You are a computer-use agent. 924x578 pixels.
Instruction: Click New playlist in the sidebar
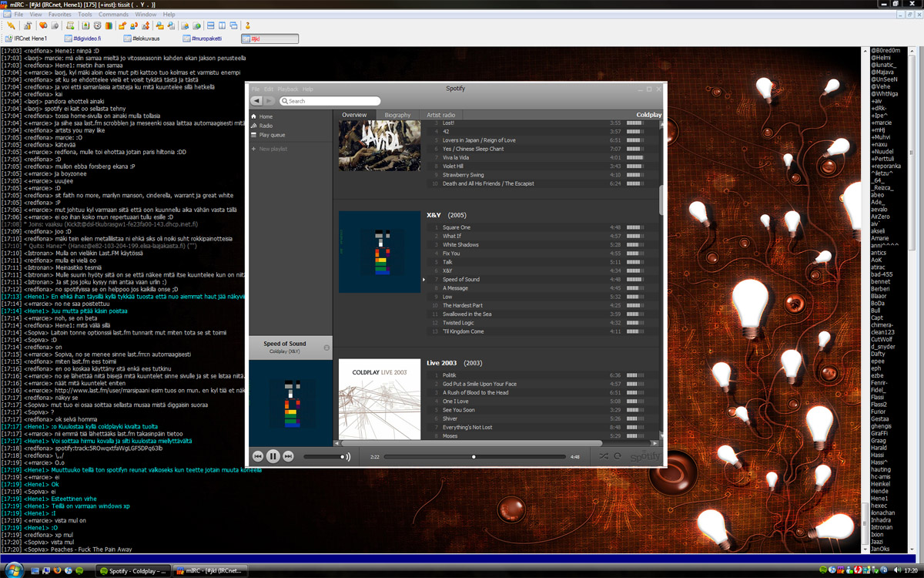273,149
